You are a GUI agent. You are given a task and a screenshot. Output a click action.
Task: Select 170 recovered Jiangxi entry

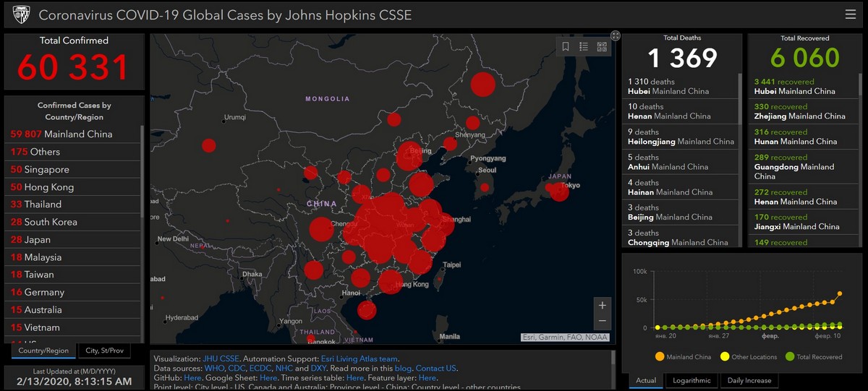tap(802, 221)
